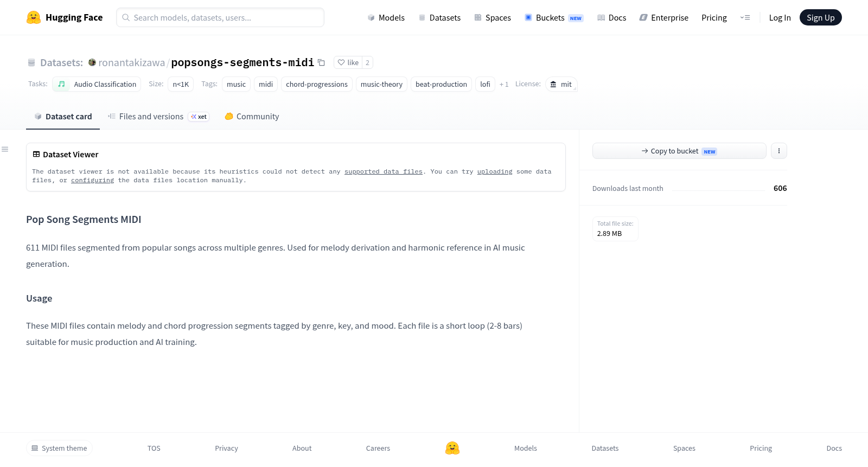Open Privacy footer link
This screenshot has height=467, width=868.
coord(226,448)
